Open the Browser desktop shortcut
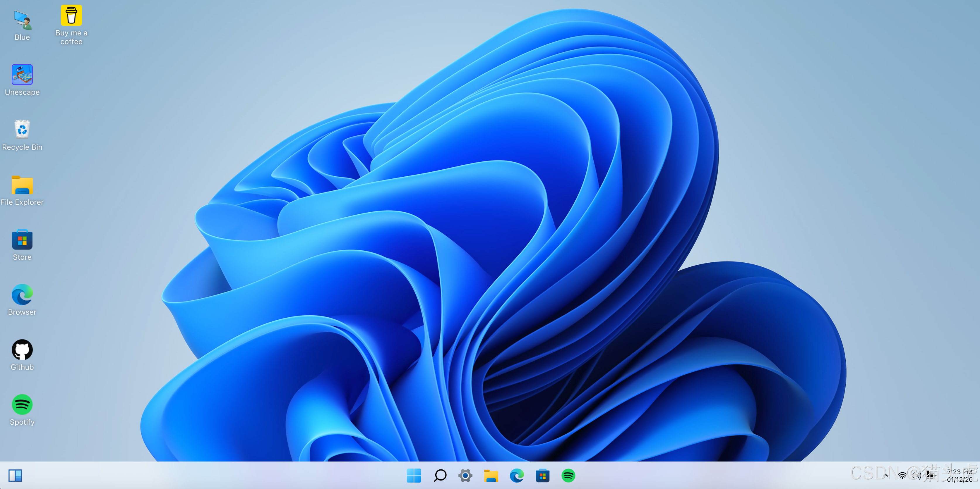The height and width of the screenshot is (489, 980). coord(22,295)
